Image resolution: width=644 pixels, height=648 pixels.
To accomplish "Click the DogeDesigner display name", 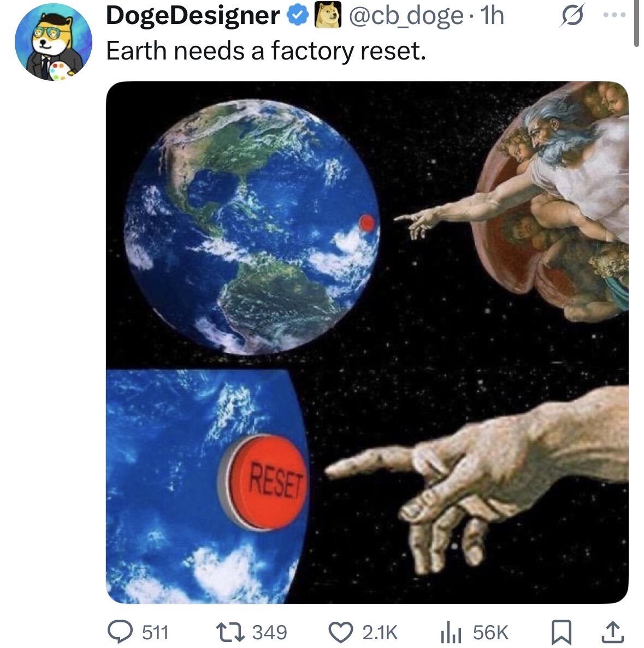I will coord(193,16).
